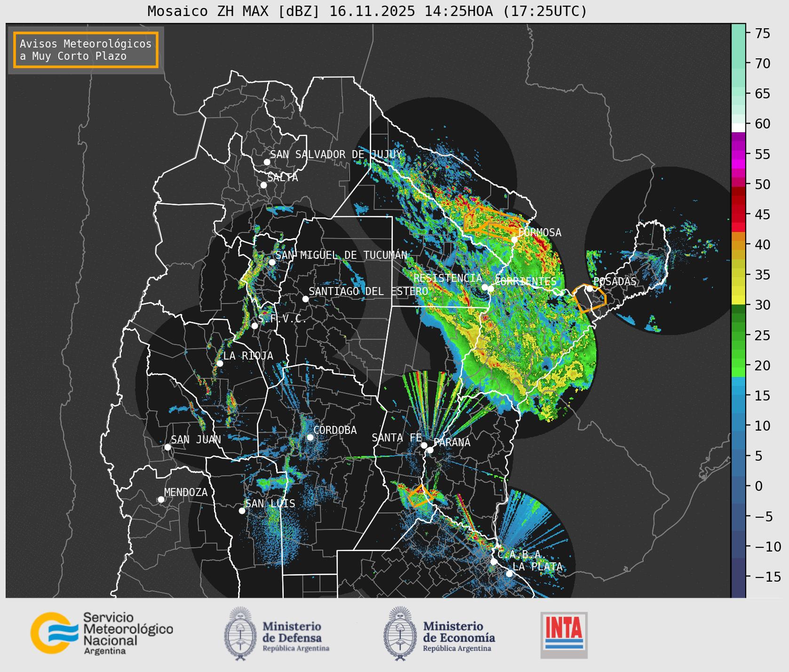Viewport: 789px width, 672px height.
Task: Click the 'PARANÁ' map label
Action: tap(452, 442)
